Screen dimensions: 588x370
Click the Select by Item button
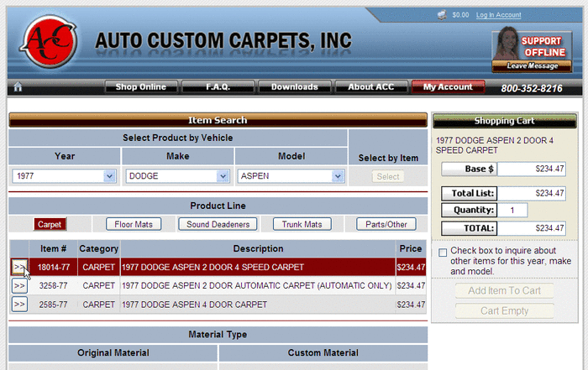388,176
